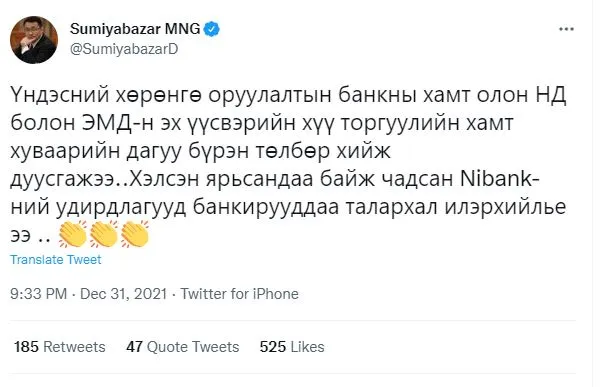Open the three-dot more options menu
This screenshot has width=606, height=387.
pyautogui.click(x=566, y=29)
